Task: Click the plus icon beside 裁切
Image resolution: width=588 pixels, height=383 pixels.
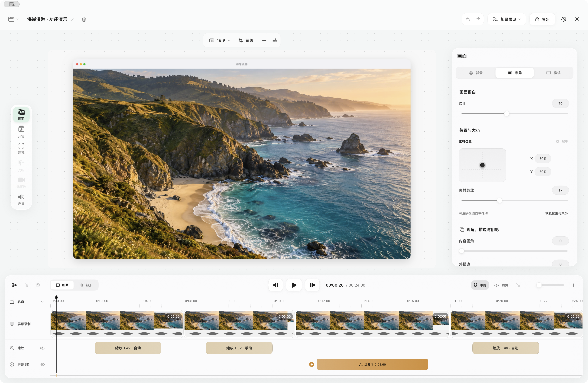Action: [x=264, y=40]
